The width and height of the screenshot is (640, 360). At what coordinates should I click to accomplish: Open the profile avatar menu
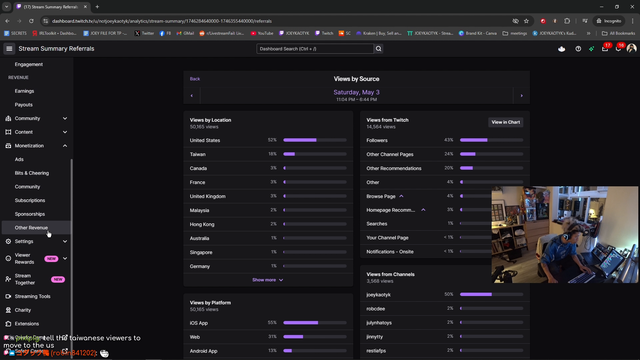631,49
